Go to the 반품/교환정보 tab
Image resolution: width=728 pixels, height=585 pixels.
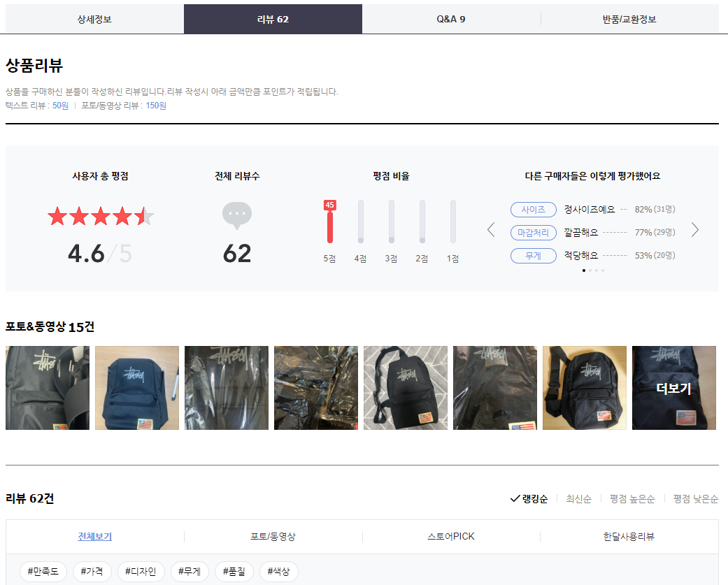pos(629,19)
